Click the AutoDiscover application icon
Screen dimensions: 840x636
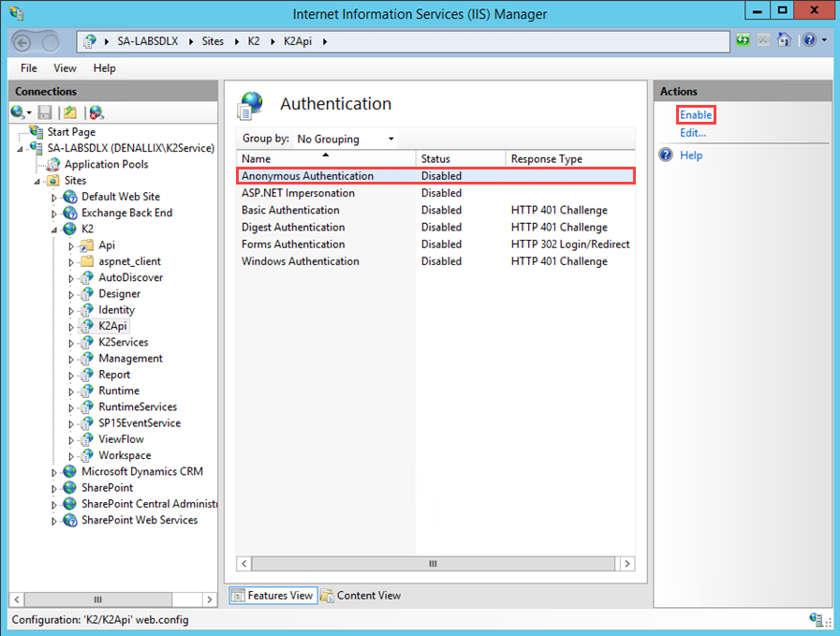pyautogui.click(x=87, y=277)
